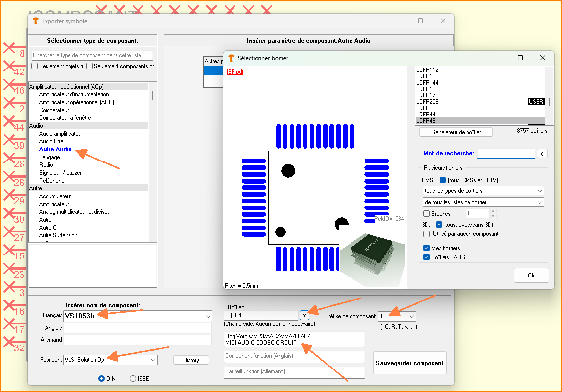562x392 pixels.
Task: Toggle the blue 3D filter icon
Action: tap(439, 225)
